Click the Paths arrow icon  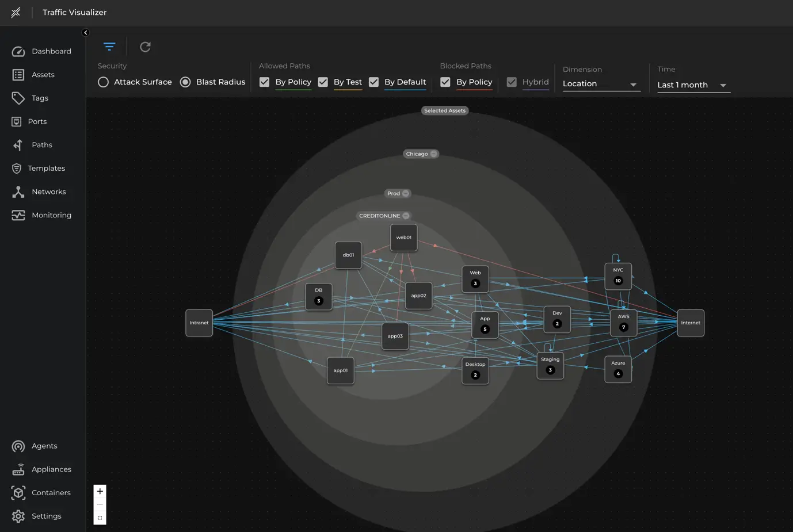tap(18, 145)
